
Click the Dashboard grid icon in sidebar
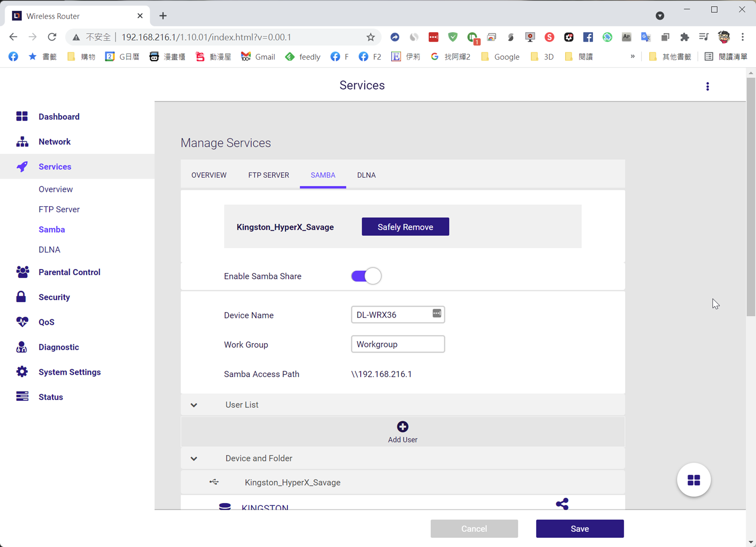click(x=22, y=116)
